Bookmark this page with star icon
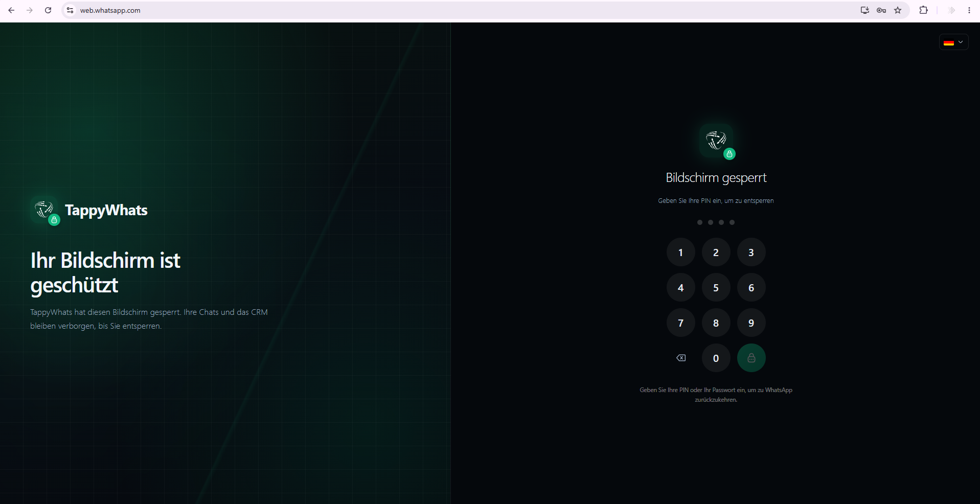The width and height of the screenshot is (980, 504). [898, 10]
